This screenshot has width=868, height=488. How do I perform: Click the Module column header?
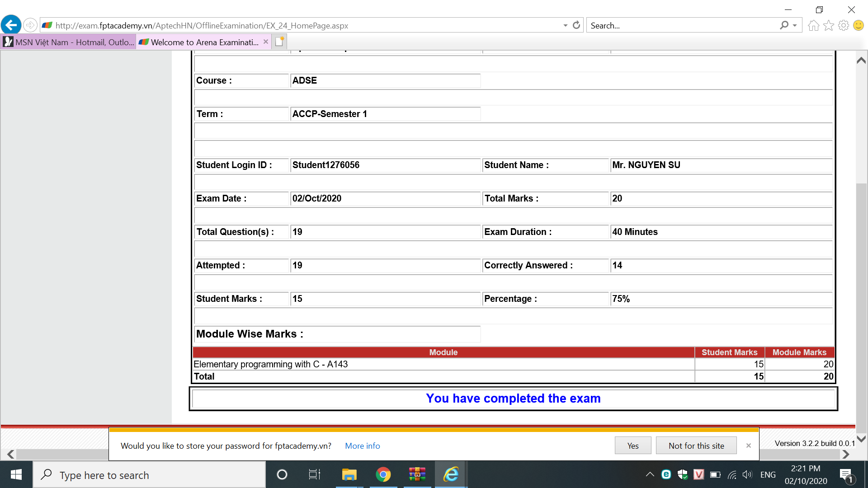click(443, 352)
